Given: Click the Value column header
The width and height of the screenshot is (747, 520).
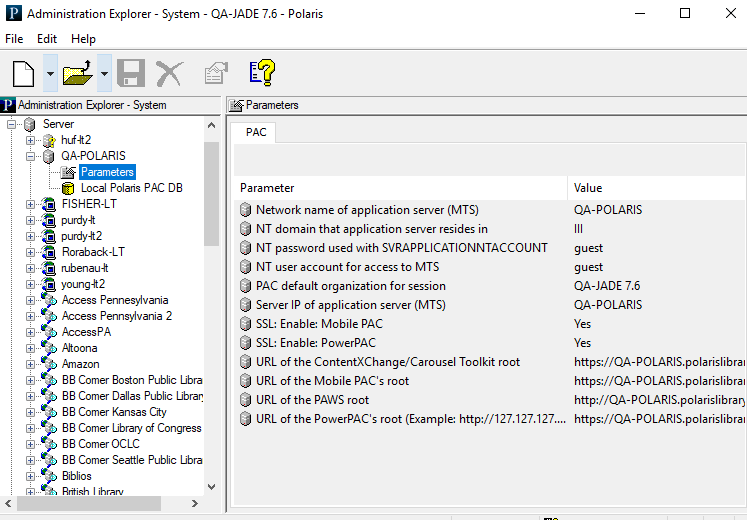Looking at the screenshot, I should [655, 188].
